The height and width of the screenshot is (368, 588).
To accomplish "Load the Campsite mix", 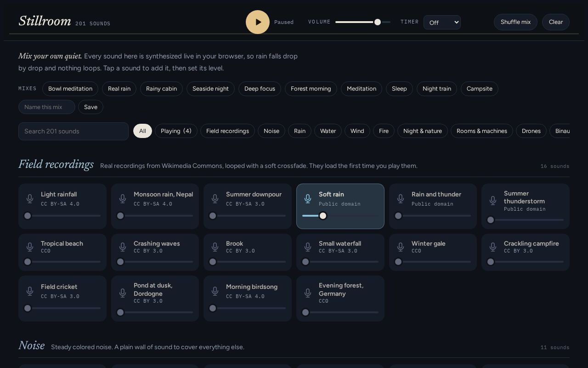I will coord(480,89).
